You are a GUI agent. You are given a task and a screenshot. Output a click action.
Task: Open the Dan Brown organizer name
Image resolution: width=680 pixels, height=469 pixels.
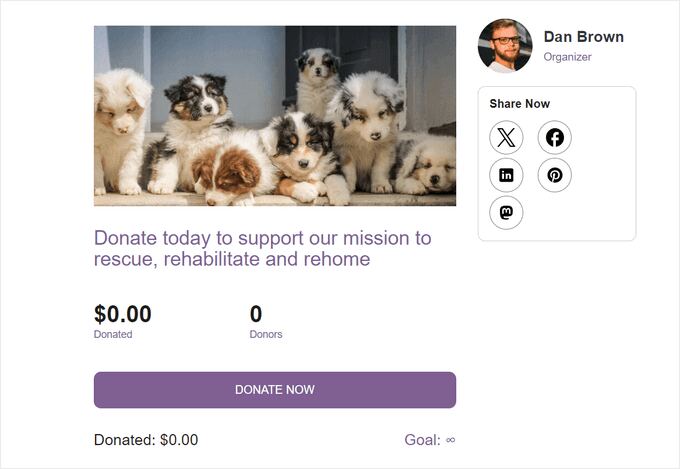point(583,37)
